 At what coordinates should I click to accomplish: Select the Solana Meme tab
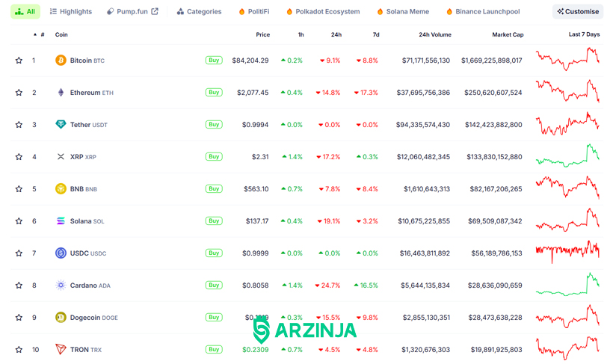pos(403,12)
